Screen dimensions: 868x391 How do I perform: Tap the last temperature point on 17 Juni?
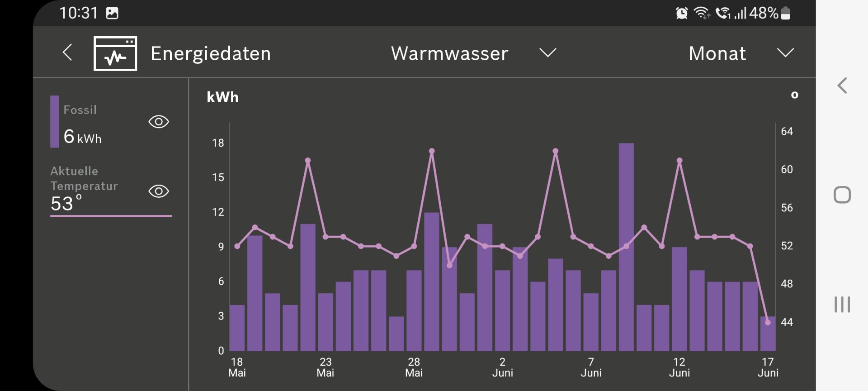point(768,322)
